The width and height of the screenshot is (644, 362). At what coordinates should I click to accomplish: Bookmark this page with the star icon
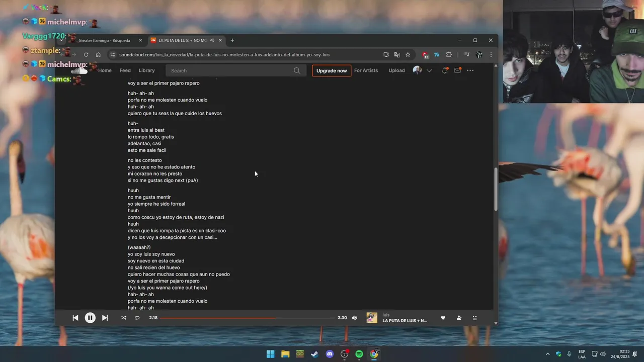[x=408, y=55]
